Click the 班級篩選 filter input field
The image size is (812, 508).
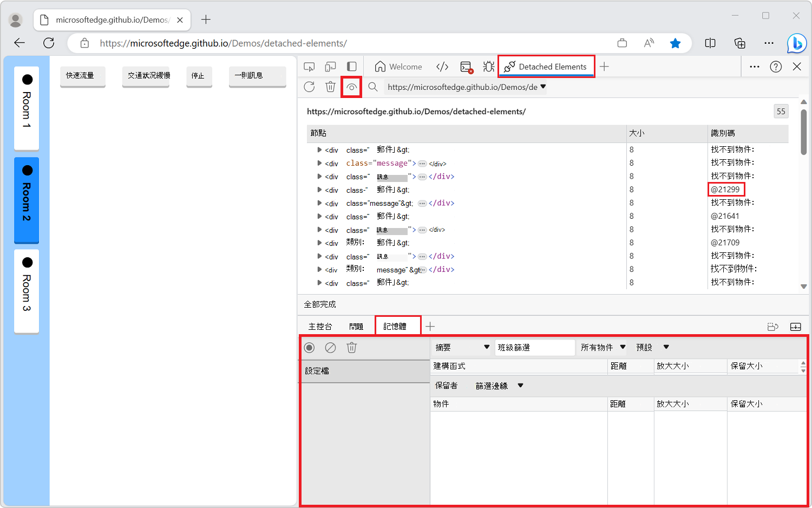click(535, 347)
